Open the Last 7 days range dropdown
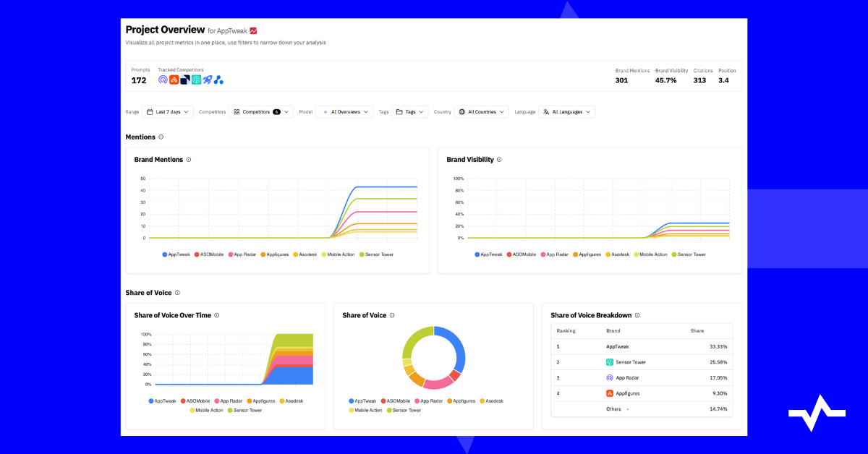This screenshot has height=454, width=868. [168, 112]
